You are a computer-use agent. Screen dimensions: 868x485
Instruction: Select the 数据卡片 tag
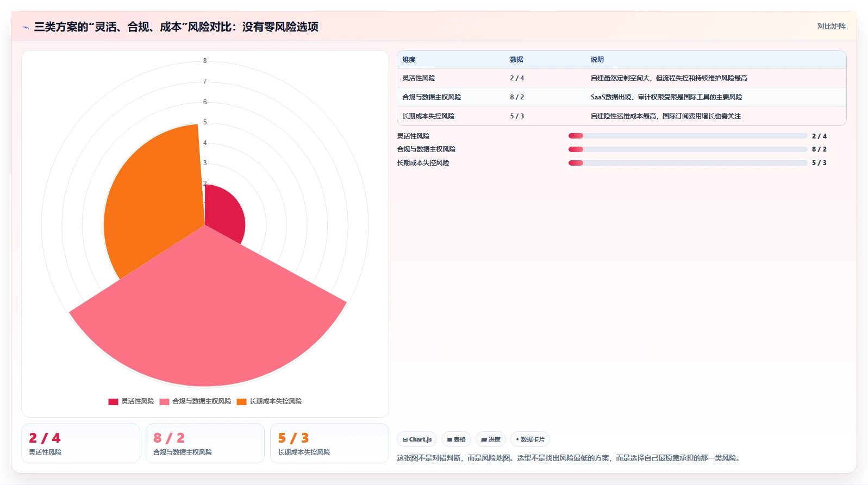tap(530, 439)
